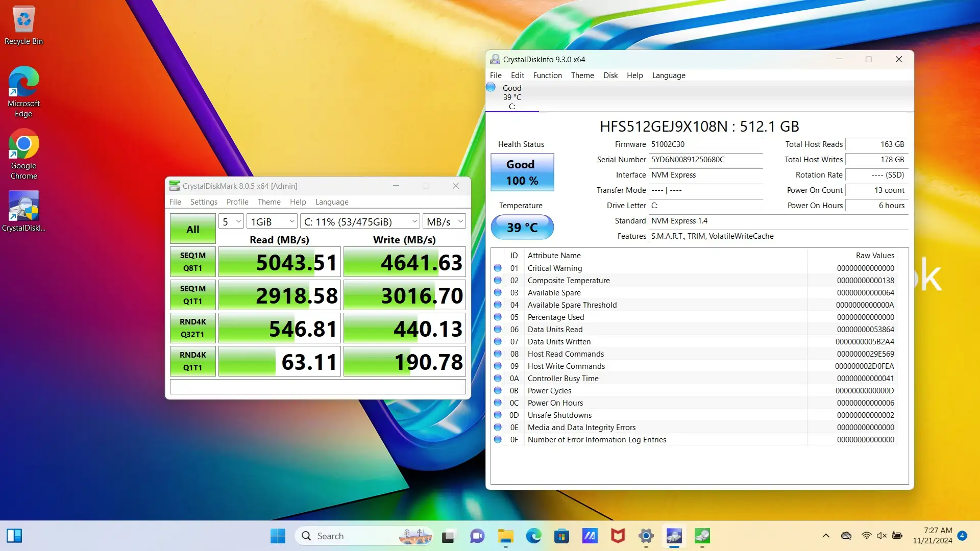The image size is (980, 551).
Task: Open Microsoft Store from the taskbar
Action: point(561,536)
